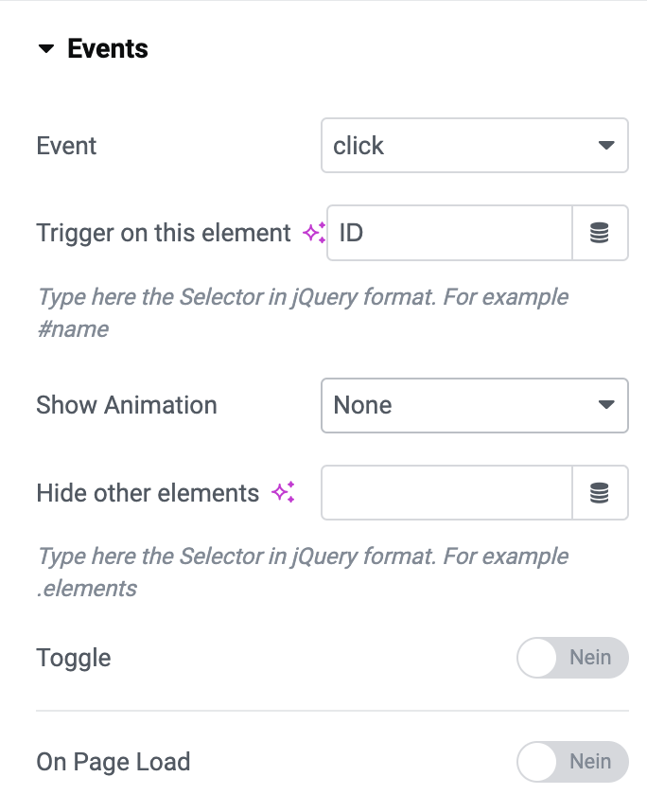Click the caret arrow in Show Animation select
647x812 pixels.
coord(606,404)
